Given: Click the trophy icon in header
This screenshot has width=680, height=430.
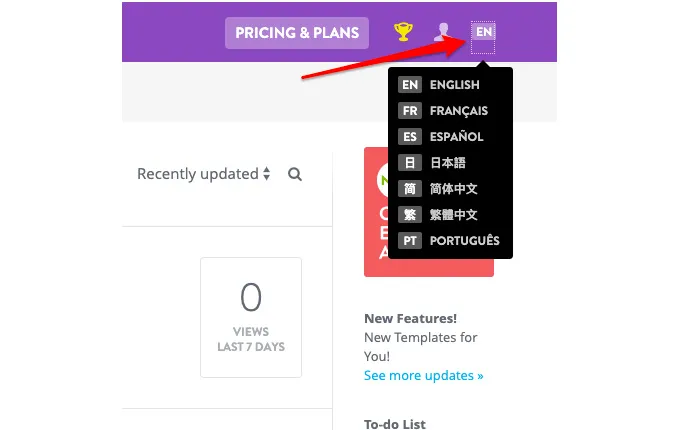Looking at the screenshot, I should coord(403,32).
